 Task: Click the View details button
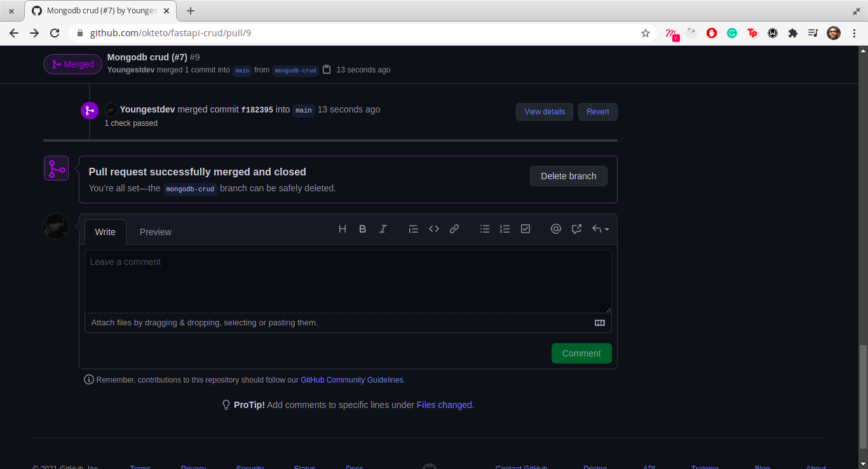(545, 112)
